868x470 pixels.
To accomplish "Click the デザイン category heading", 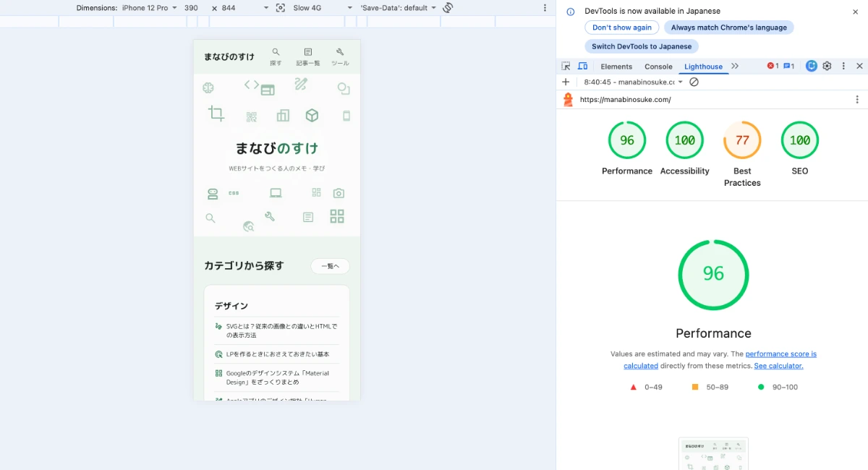I will click(231, 306).
